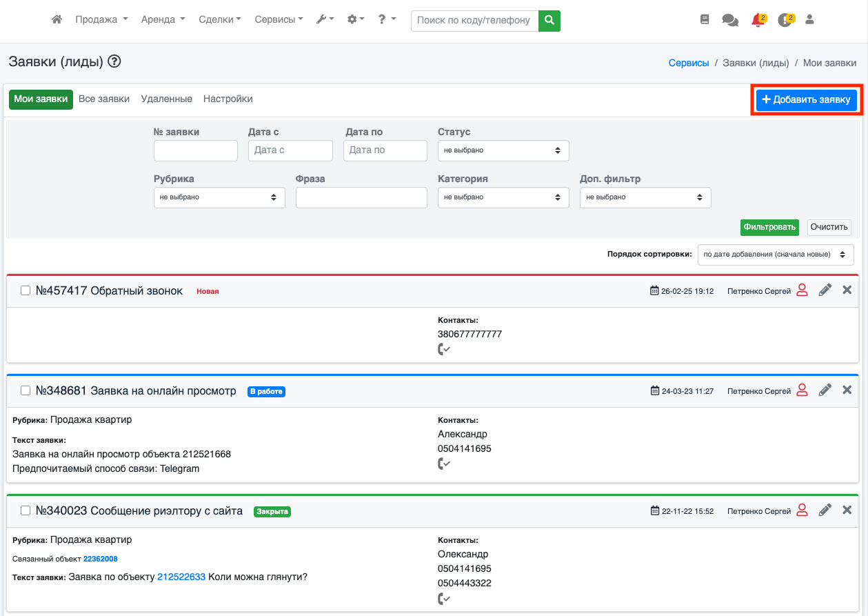The width and height of the screenshot is (868, 616).
Task: Click the Фраза text input field
Action: pyautogui.click(x=361, y=197)
